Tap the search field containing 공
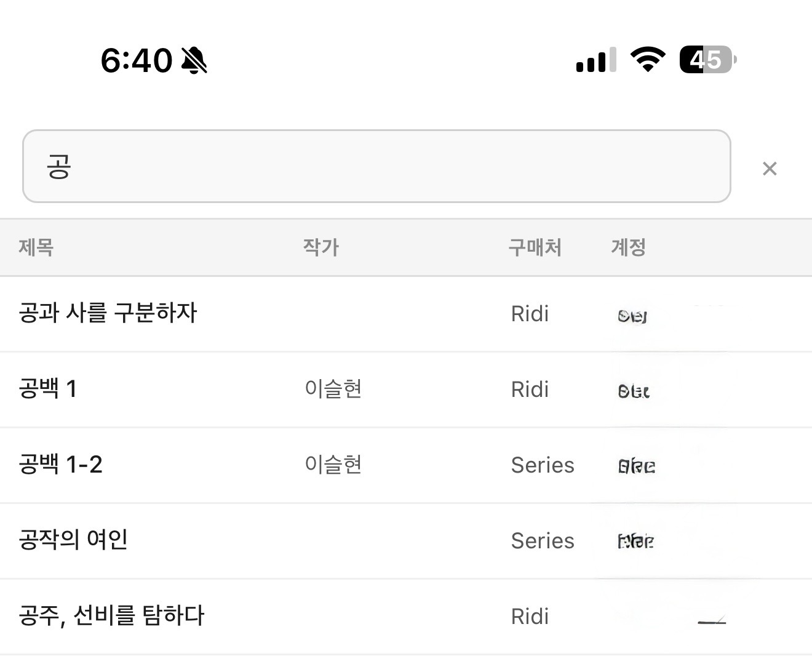The height and width of the screenshot is (656, 812). (x=376, y=166)
